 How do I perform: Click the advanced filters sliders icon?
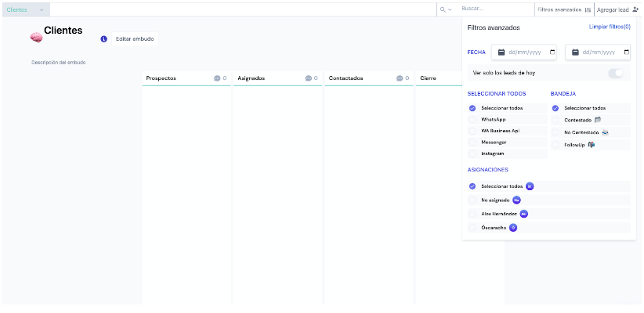pyautogui.click(x=588, y=10)
